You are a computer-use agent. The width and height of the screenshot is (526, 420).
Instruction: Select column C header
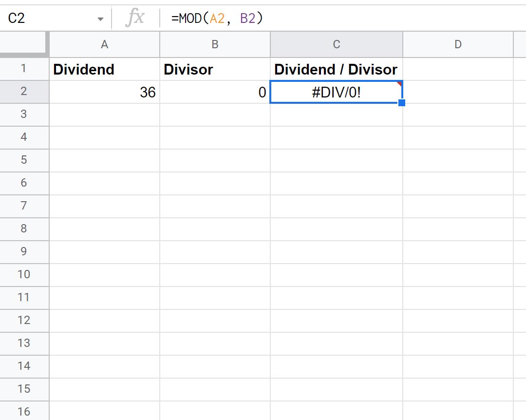click(337, 44)
